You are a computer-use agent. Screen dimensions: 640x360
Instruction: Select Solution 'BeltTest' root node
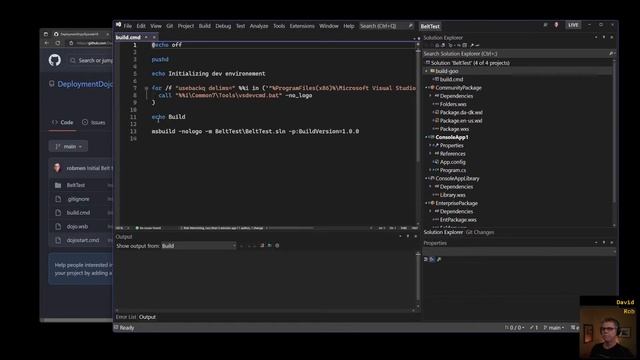point(470,63)
